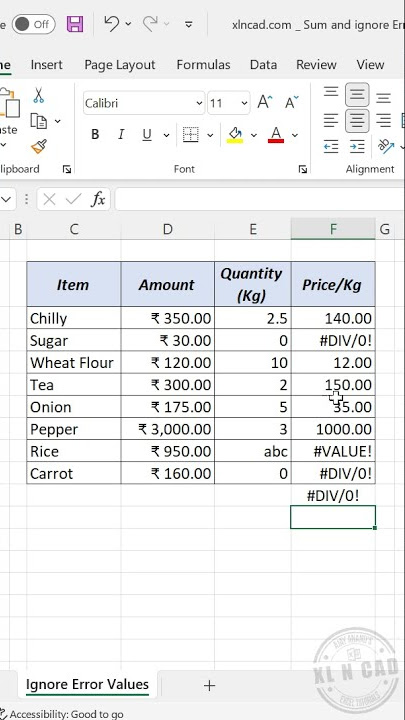Viewport: 405px width, 720px height.
Task: Click the Insert Function fx icon
Action: point(98,199)
